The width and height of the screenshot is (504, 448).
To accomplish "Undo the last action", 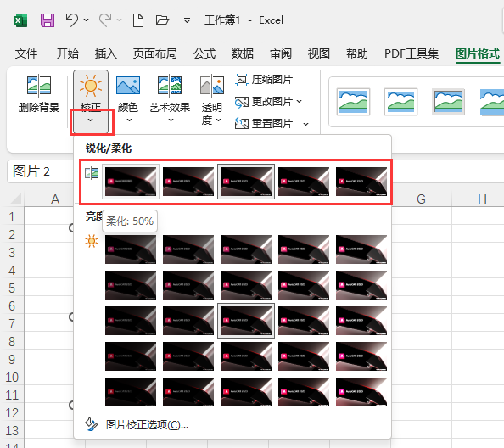I will (x=71, y=20).
